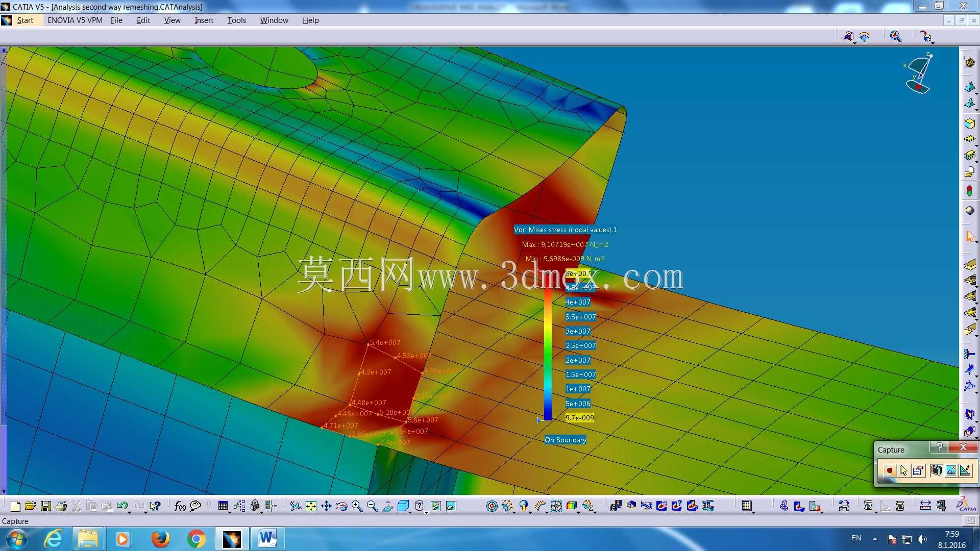Click the gray sphere icon on right toolbar

969,210
